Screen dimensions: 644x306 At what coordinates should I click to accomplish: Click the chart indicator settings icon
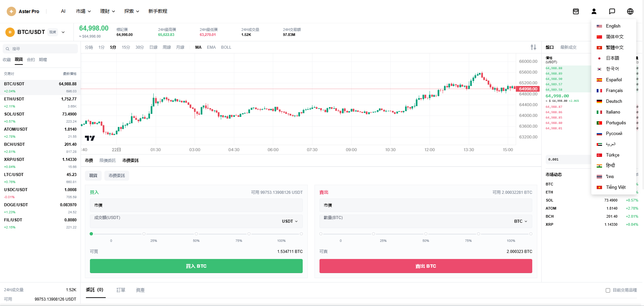coord(534,47)
